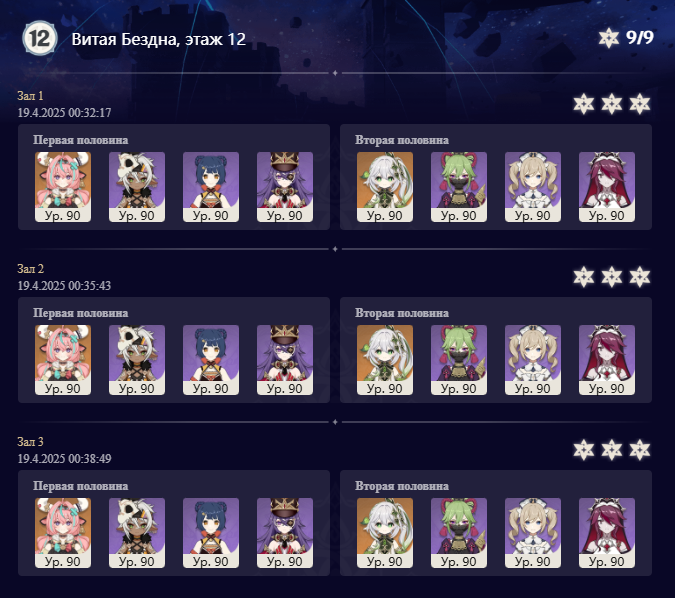
Task: Click the Витая Бездна, этаж 12 title
Action: click(x=158, y=39)
